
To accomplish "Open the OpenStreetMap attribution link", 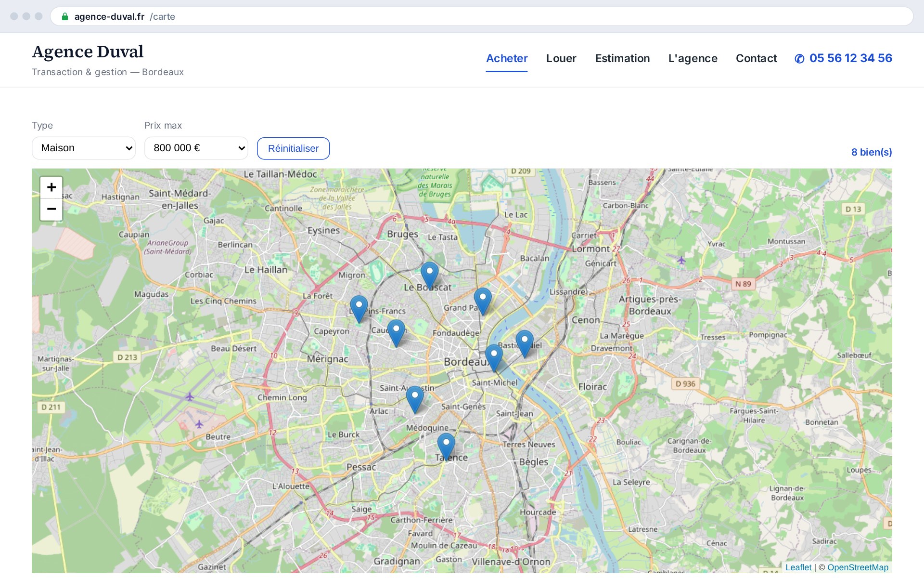I will coord(858,567).
